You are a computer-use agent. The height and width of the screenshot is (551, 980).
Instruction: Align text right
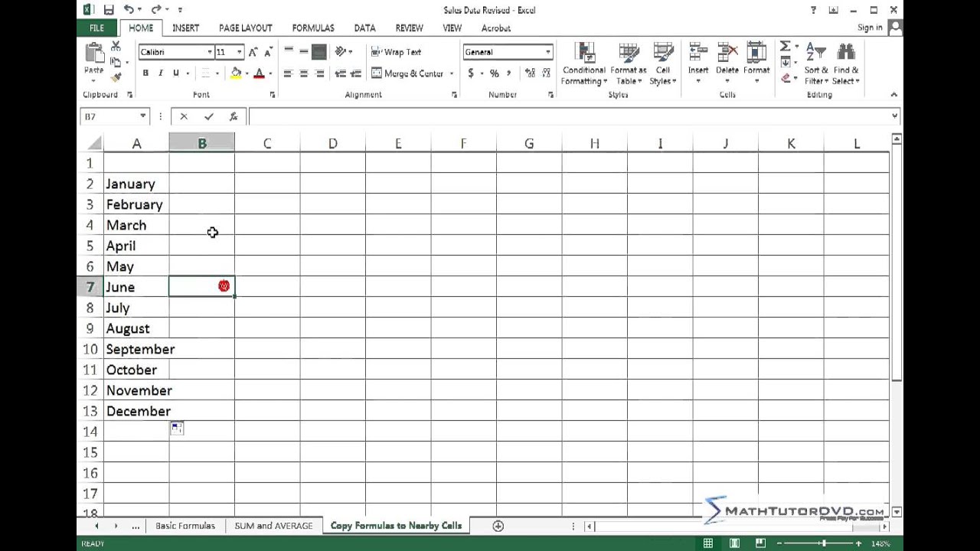319,73
